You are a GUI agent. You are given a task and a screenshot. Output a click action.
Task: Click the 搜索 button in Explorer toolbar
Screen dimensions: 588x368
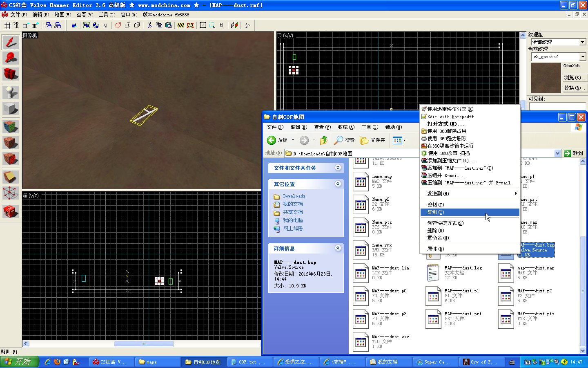click(344, 140)
